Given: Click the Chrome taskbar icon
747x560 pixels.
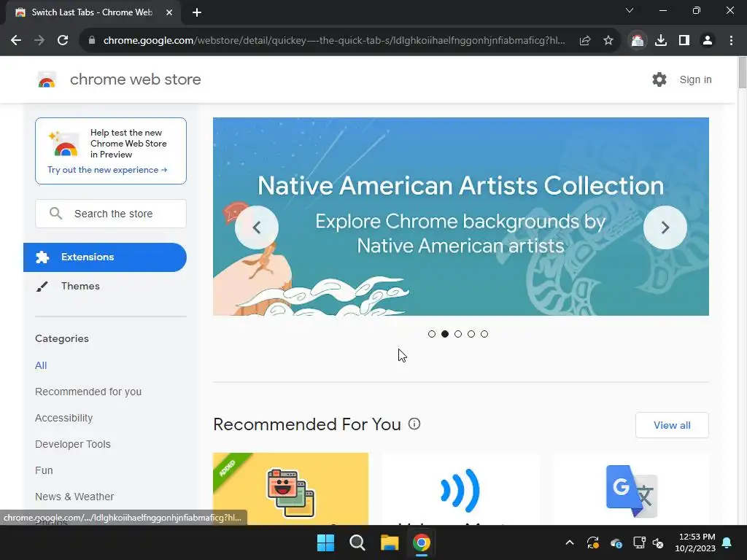Looking at the screenshot, I should pyautogui.click(x=421, y=542).
